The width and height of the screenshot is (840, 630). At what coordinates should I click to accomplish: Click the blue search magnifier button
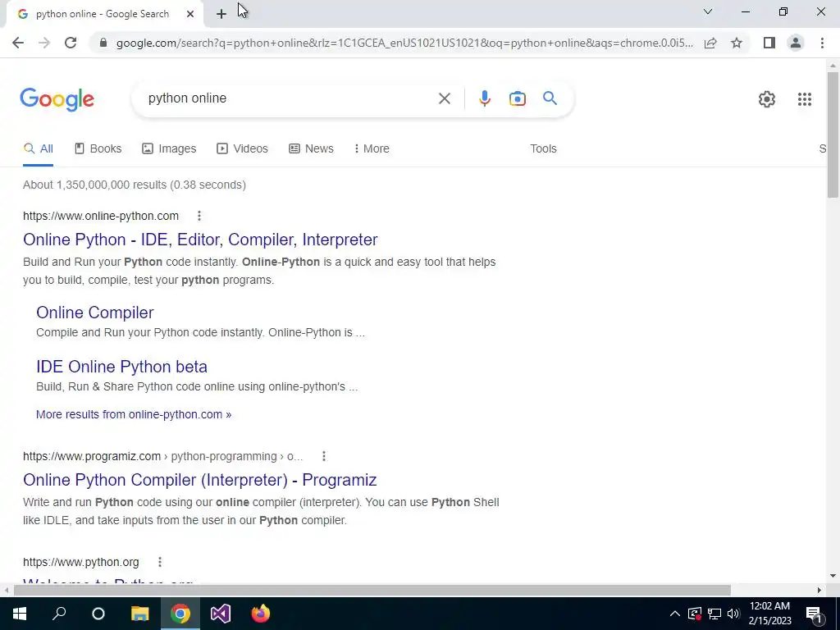click(550, 98)
